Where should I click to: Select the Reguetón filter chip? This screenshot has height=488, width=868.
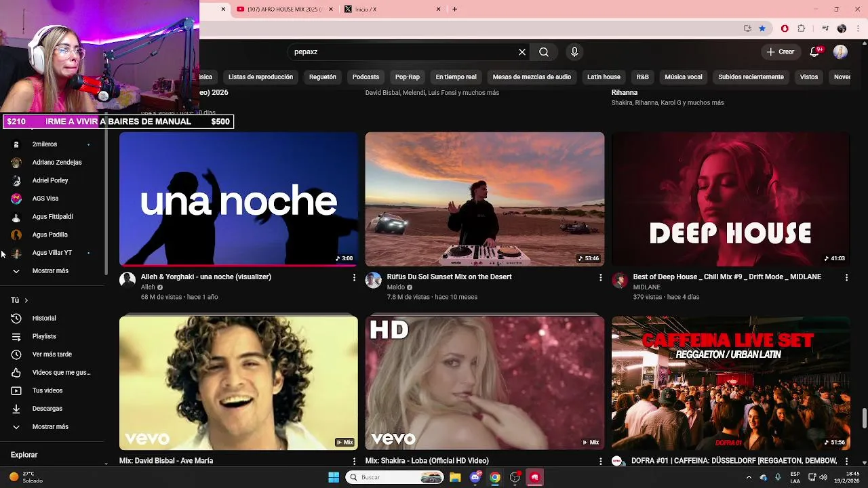323,77
